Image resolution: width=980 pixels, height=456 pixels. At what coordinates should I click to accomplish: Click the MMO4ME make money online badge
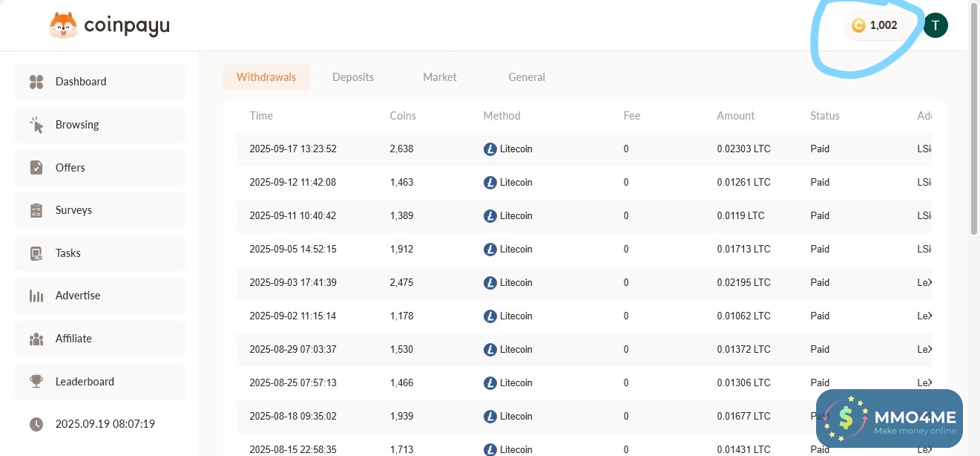tap(889, 418)
